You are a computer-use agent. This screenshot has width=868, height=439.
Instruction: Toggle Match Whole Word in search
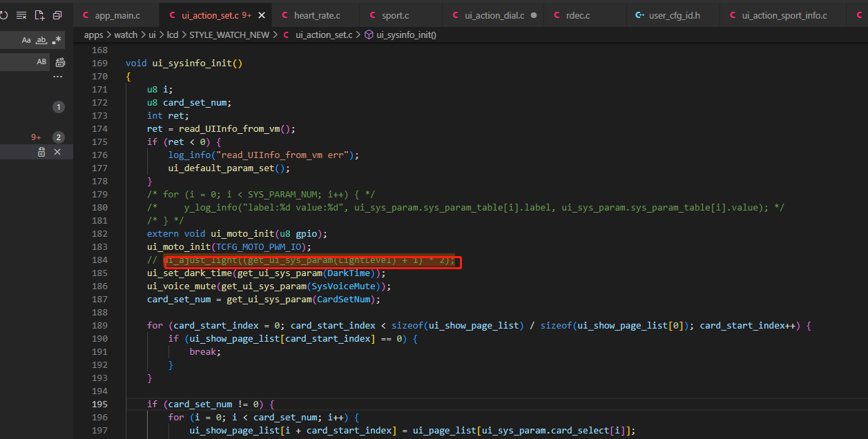point(41,40)
